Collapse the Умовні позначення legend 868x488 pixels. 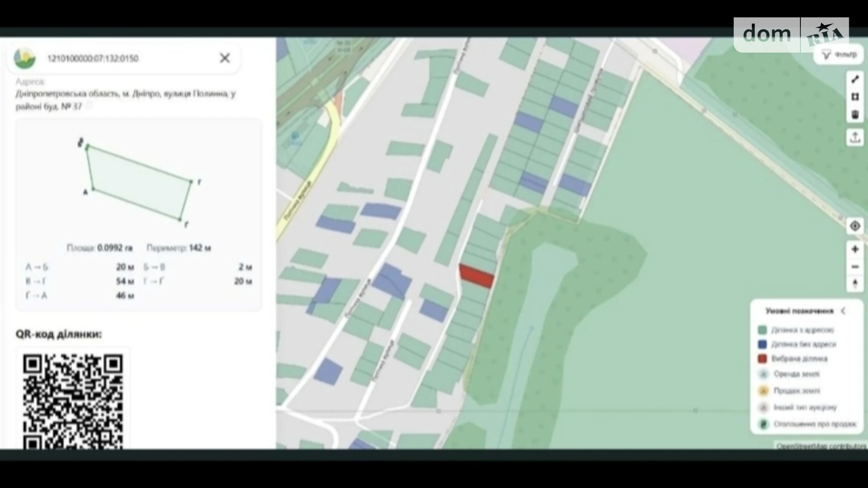(x=843, y=311)
